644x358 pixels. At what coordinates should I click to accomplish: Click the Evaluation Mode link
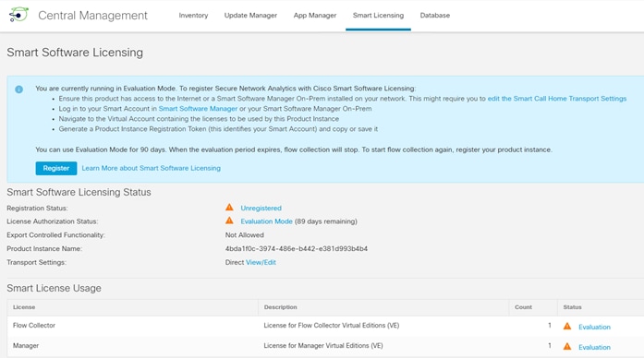(x=266, y=221)
